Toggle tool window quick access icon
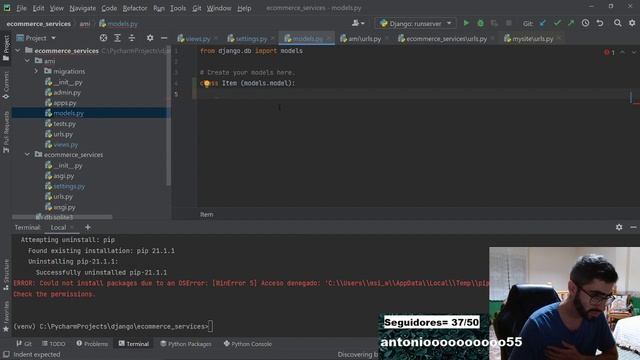The height and width of the screenshot is (360, 640). (x=6, y=354)
